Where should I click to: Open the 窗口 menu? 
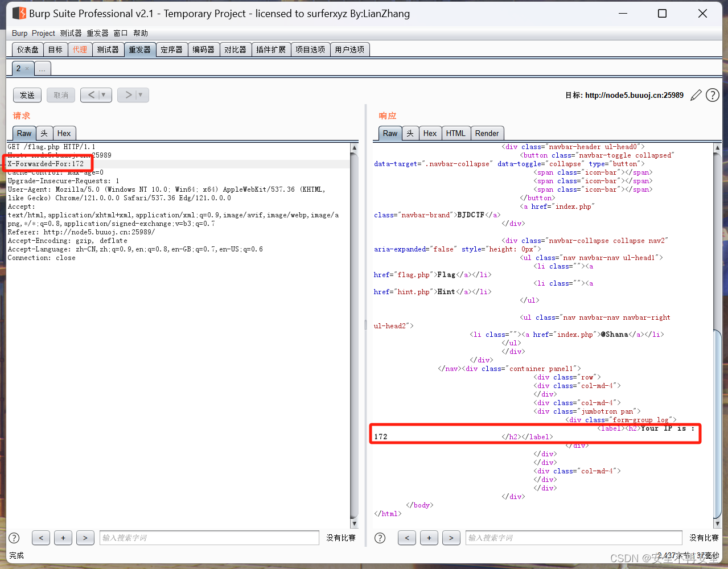click(x=121, y=33)
